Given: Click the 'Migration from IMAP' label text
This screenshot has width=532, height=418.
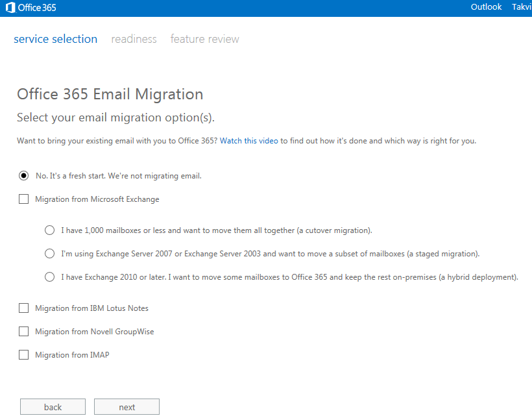Looking at the screenshot, I should (x=72, y=355).
